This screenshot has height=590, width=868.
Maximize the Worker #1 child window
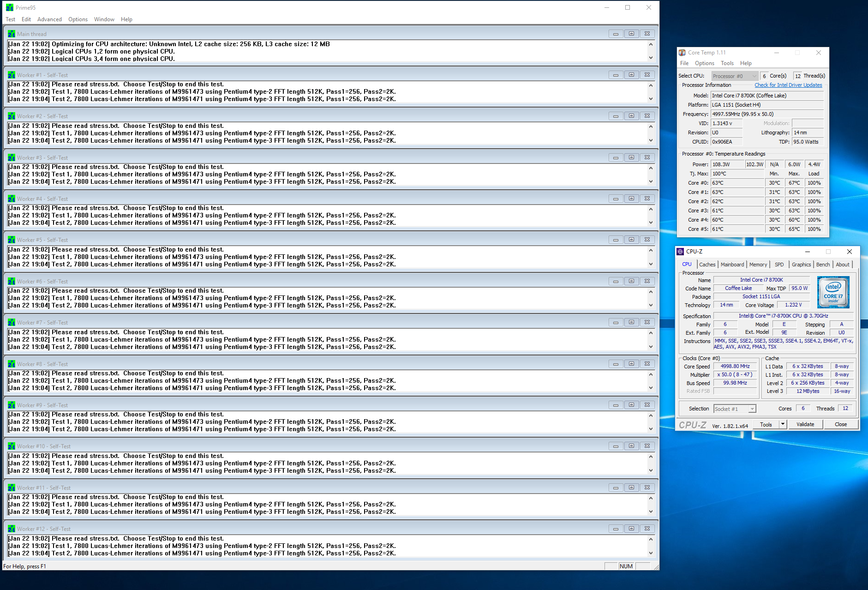[631, 75]
